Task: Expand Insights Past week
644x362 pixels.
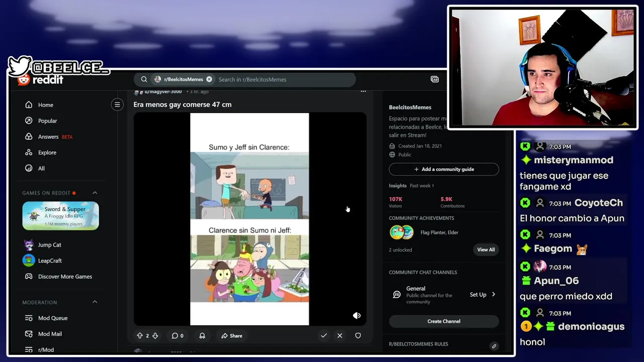Action: coord(412,186)
